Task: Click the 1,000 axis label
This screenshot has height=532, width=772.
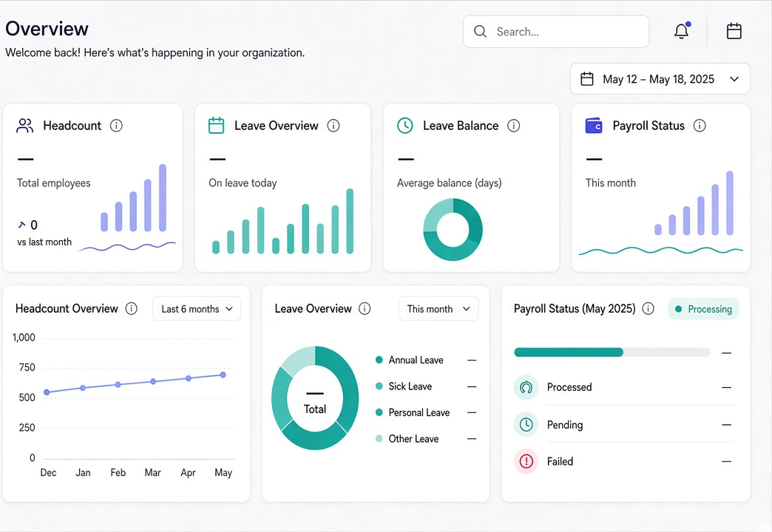Action: 24,338
